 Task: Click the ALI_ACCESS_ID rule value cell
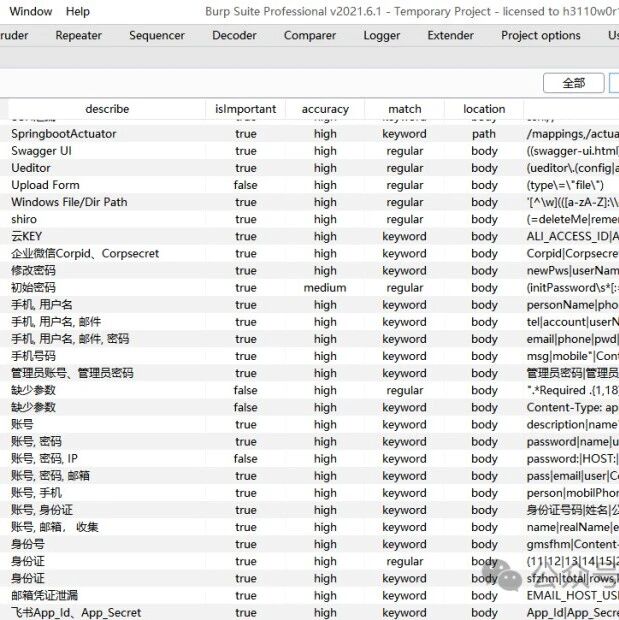click(572, 236)
